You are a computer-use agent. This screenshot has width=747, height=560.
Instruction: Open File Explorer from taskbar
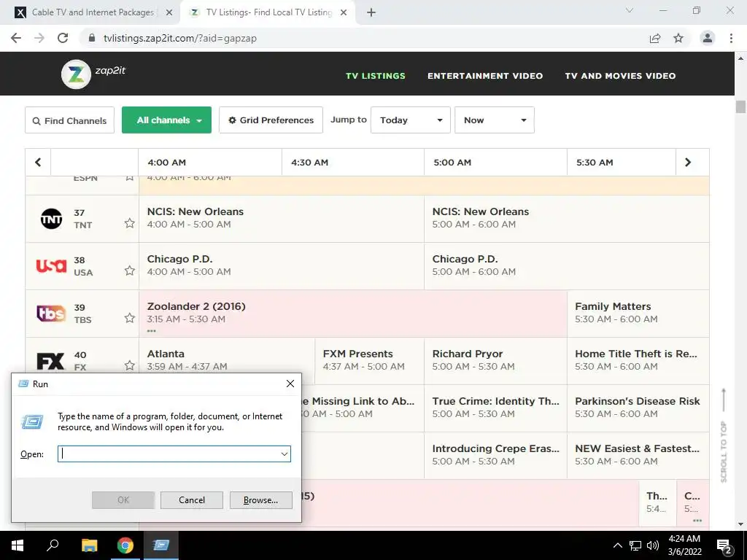89,545
